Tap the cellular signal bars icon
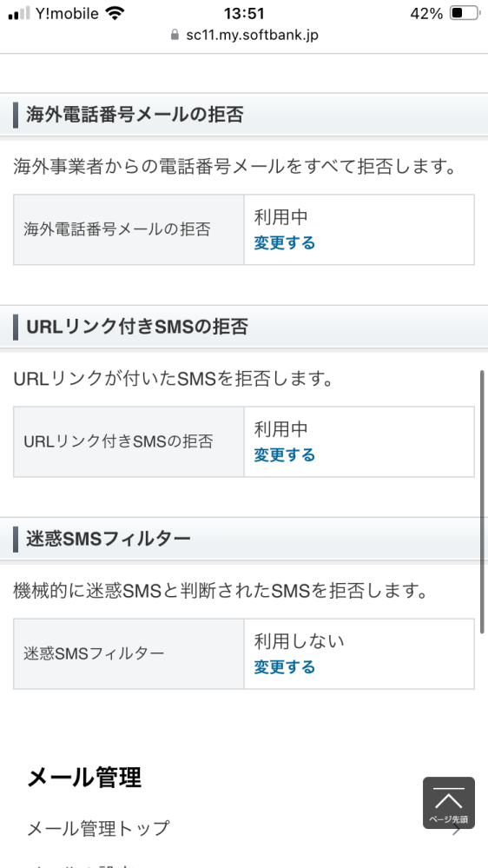 (x=19, y=14)
